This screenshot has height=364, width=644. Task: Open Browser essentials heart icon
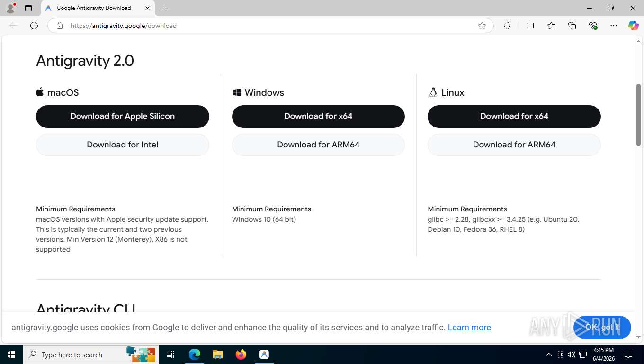click(x=593, y=26)
